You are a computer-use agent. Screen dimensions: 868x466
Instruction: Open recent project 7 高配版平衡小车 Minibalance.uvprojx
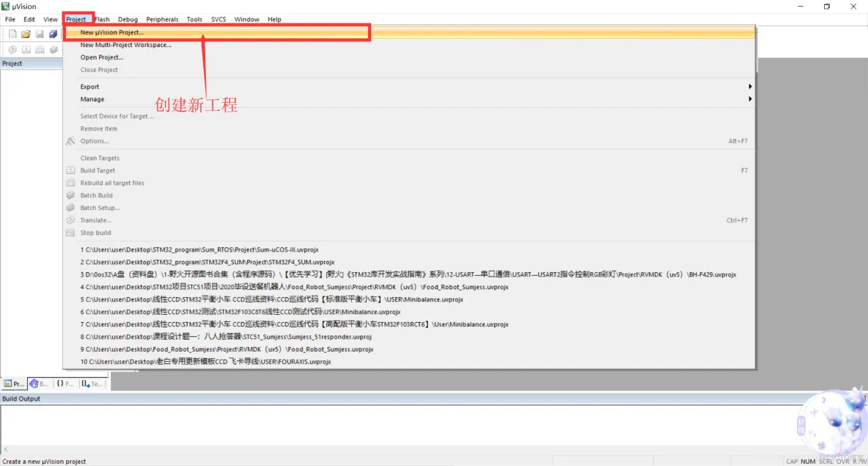point(409,324)
